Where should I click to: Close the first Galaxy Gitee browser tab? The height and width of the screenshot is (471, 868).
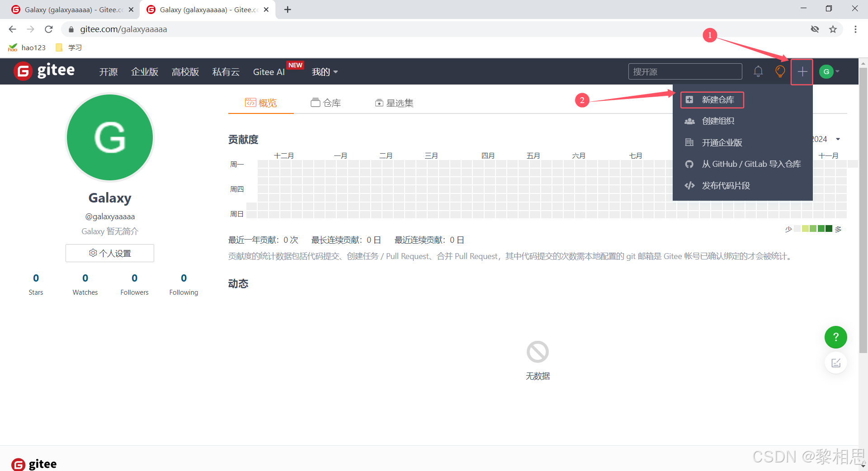coord(131,9)
